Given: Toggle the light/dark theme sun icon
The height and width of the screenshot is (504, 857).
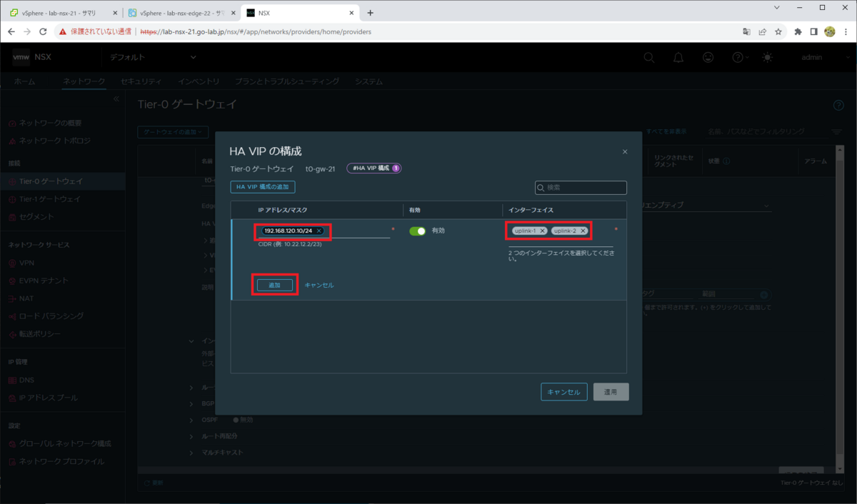Looking at the screenshot, I should [x=768, y=57].
